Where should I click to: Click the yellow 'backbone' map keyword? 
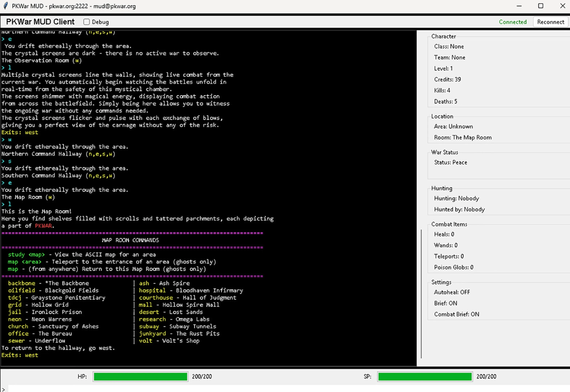point(22,283)
